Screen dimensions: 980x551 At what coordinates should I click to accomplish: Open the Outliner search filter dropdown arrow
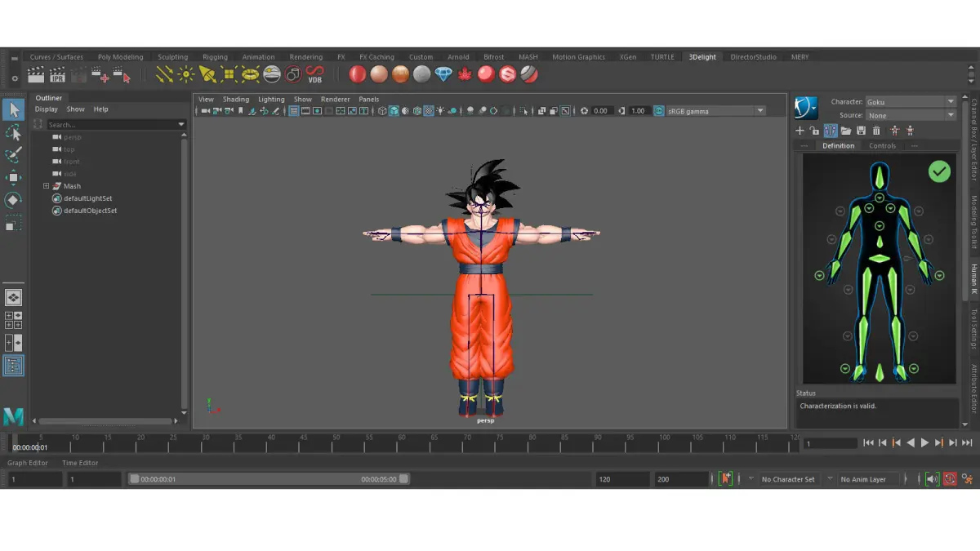[x=181, y=125]
